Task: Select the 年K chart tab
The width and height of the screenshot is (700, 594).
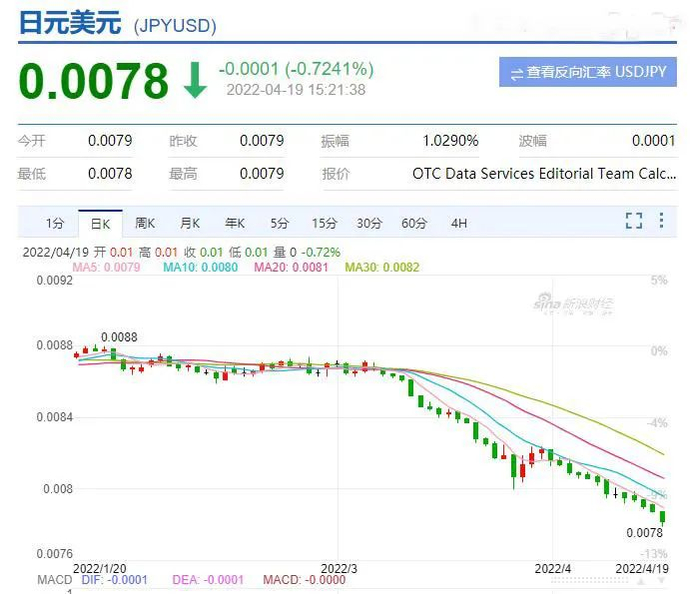Action: (235, 223)
